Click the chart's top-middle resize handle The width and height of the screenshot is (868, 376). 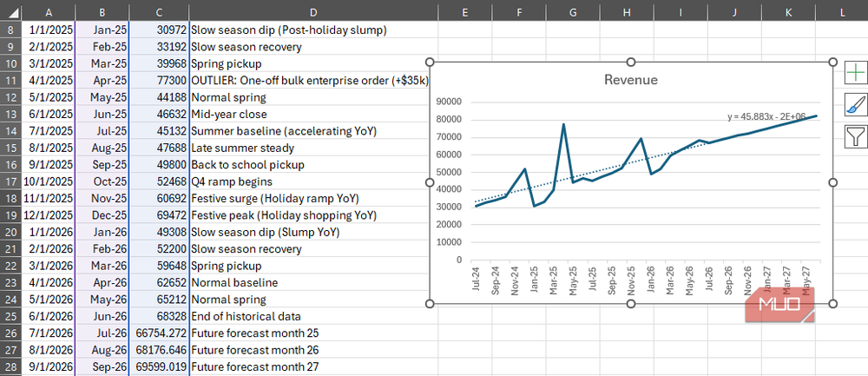631,62
